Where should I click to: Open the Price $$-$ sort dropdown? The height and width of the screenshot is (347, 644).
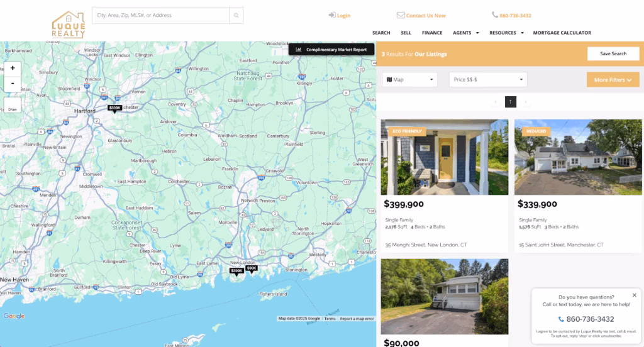point(488,80)
